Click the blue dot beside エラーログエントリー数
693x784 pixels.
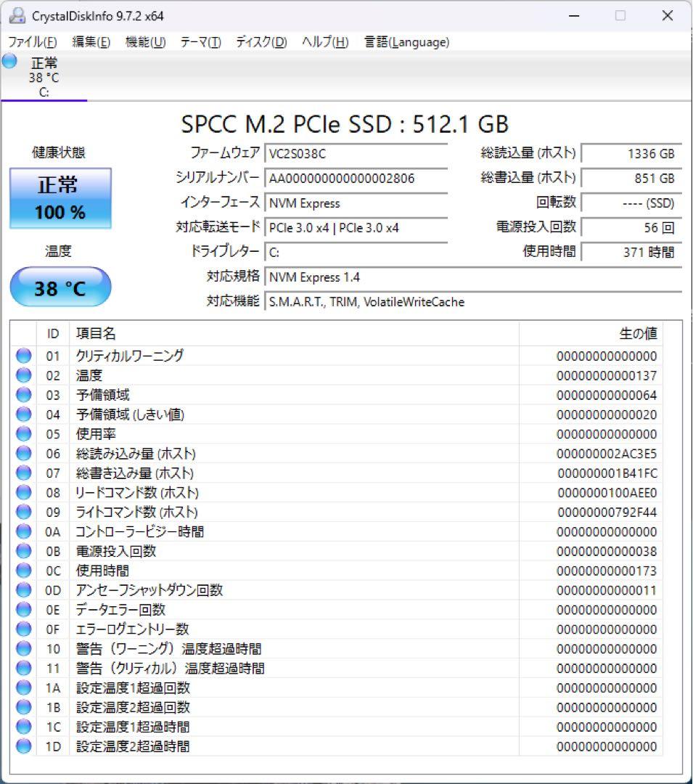pos(23,629)
